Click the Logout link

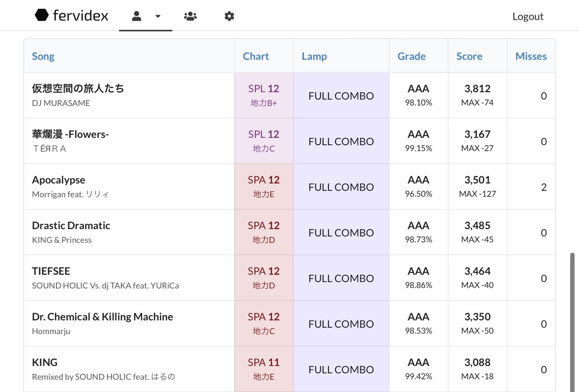point(527,16)
